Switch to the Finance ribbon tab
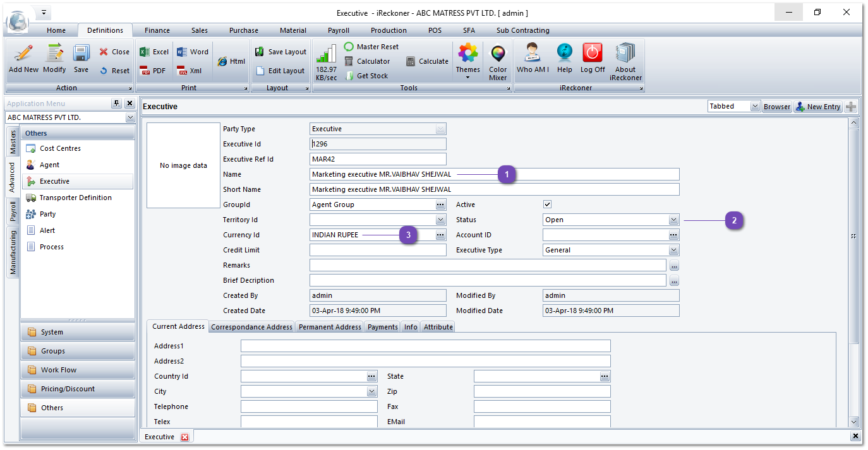Viewport: 868px width, 450px height. click(x=157, y=30)
